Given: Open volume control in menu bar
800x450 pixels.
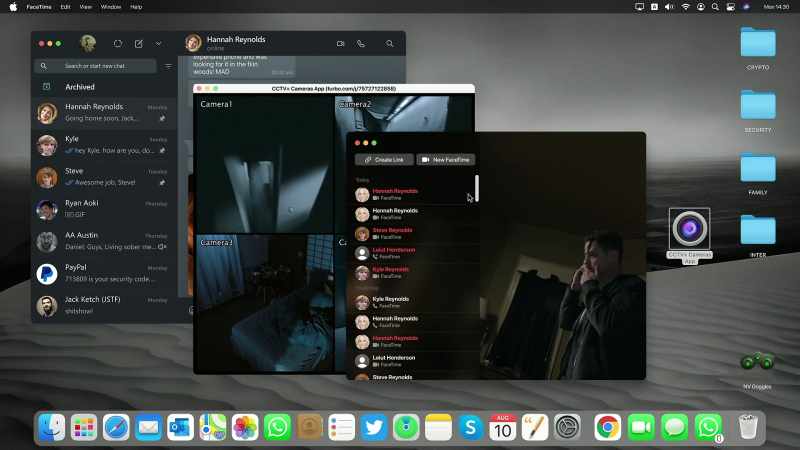Looking at the screenshot, I should coord(669,7).
